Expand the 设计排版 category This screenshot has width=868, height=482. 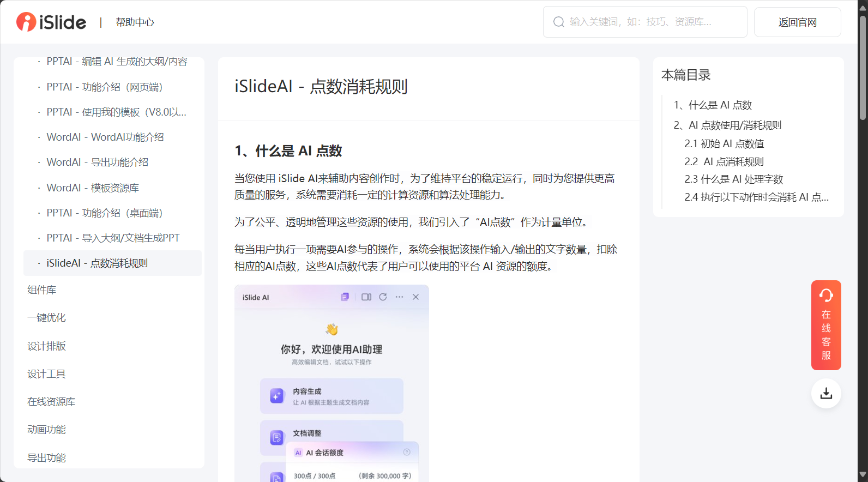46,346
